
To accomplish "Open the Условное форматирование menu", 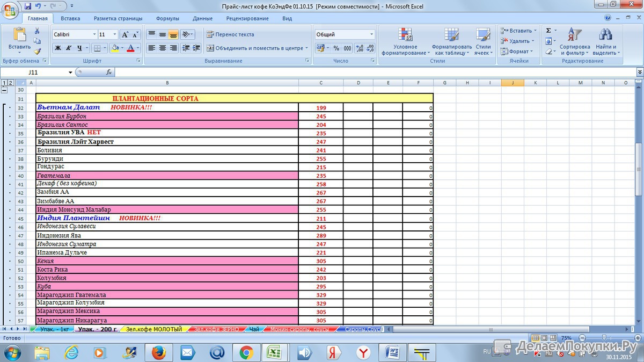I will pos(405,41).
